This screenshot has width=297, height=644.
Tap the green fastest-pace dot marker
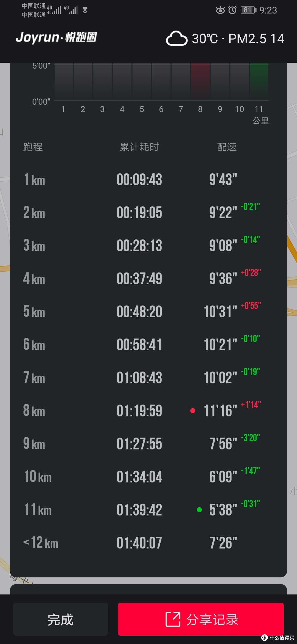coord(199,510)
